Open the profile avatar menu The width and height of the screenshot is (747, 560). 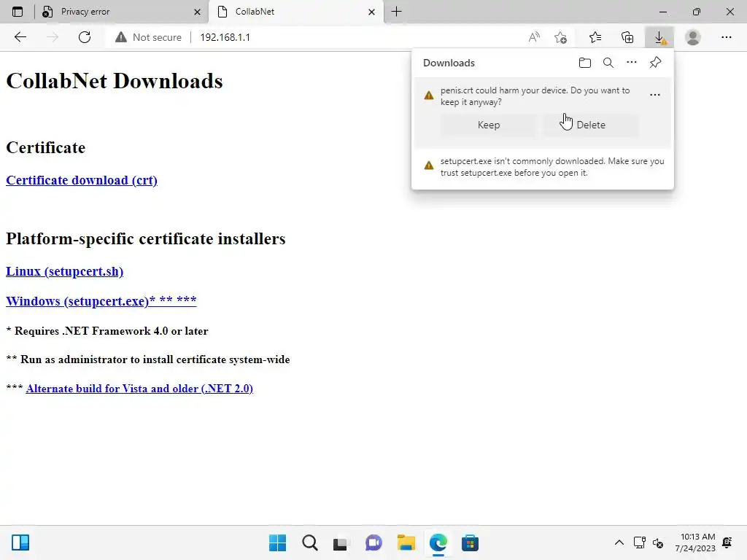pyautogui.click(x=693, y=37)
